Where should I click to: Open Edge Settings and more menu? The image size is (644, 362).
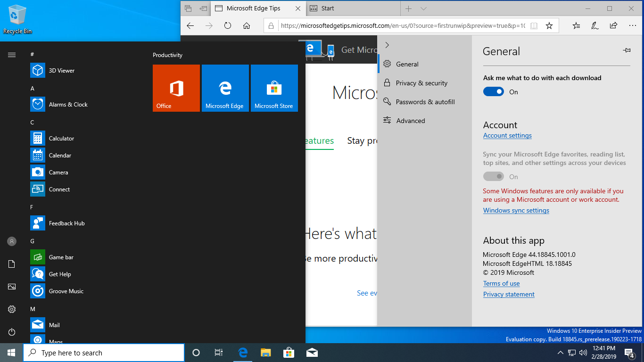[x=632, y=26]
